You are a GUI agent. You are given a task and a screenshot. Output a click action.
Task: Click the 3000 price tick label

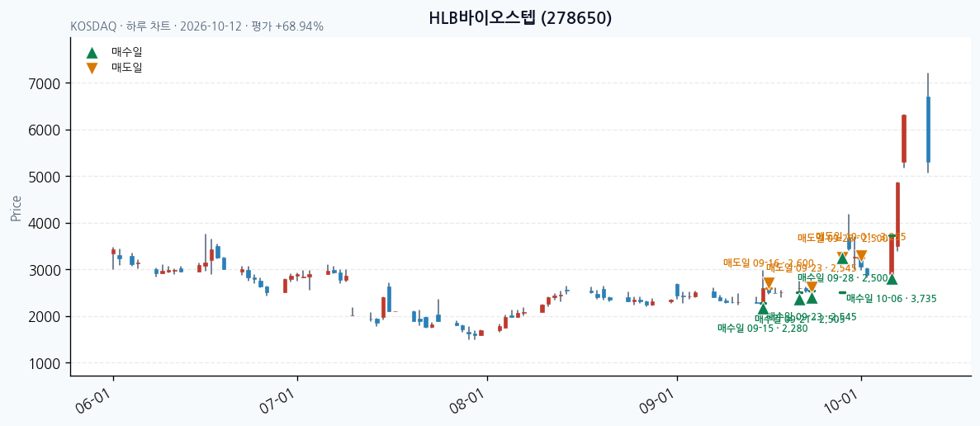[x=45, y=270]
